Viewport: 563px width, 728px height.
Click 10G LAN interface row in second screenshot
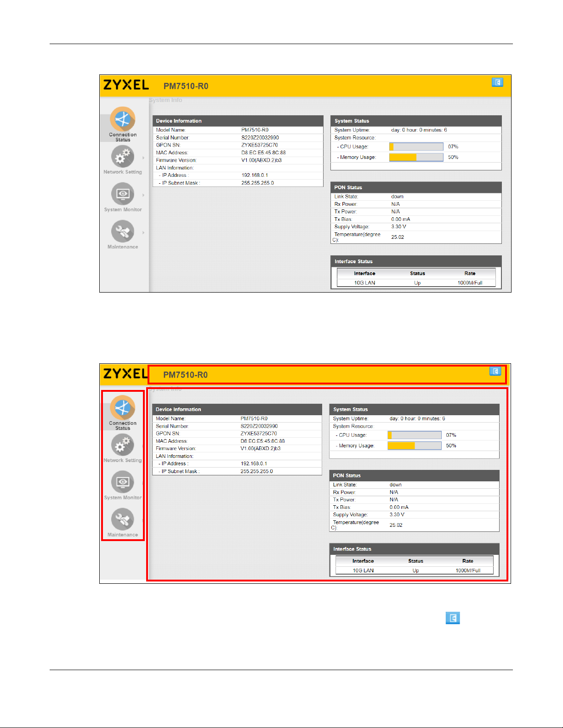click(415, 570)
